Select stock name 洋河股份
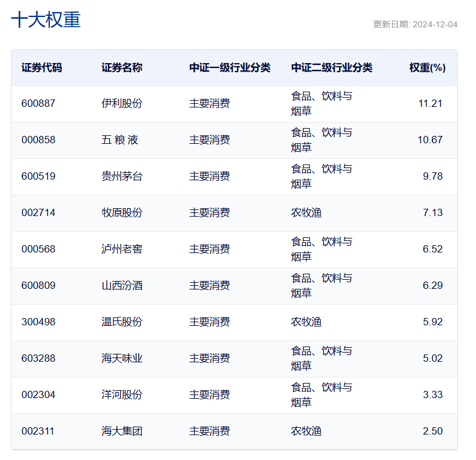476x460 pixels. (x=122, y=395)
